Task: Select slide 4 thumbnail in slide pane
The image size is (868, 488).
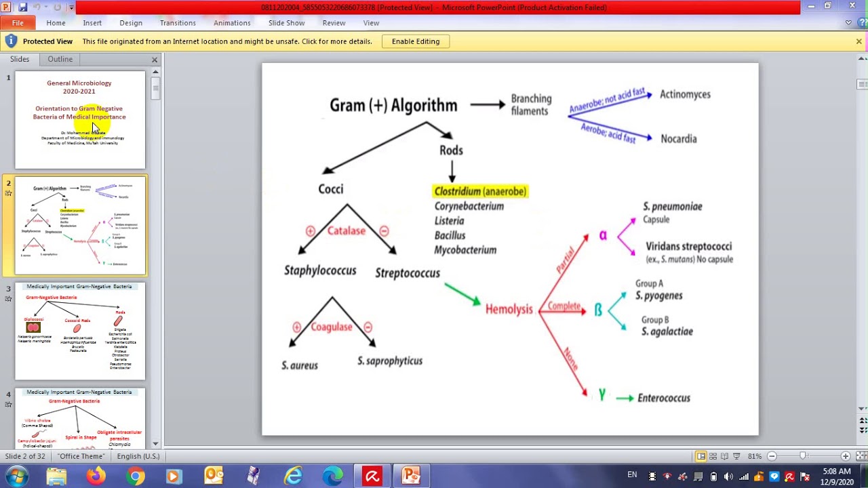Action: pyautogui.click(x=80, y=418)
